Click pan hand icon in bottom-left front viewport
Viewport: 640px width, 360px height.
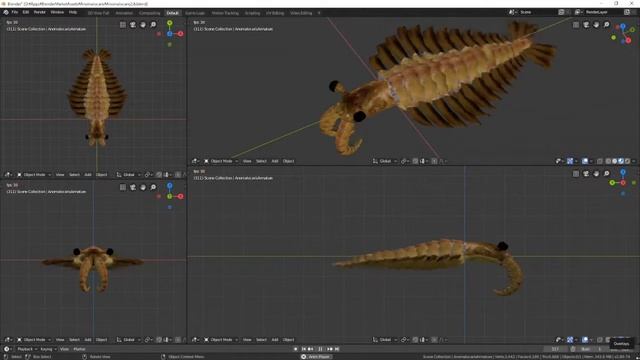(143, 187)
